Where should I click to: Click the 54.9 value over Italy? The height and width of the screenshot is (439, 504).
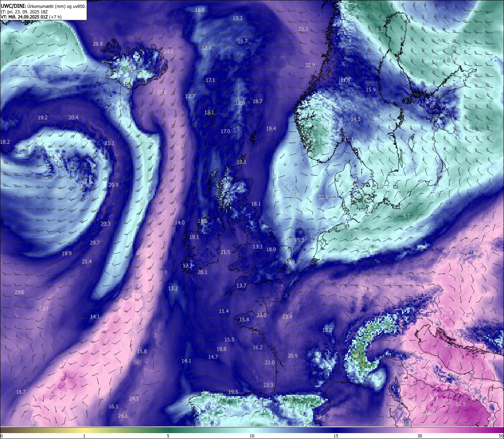point(460,404)
